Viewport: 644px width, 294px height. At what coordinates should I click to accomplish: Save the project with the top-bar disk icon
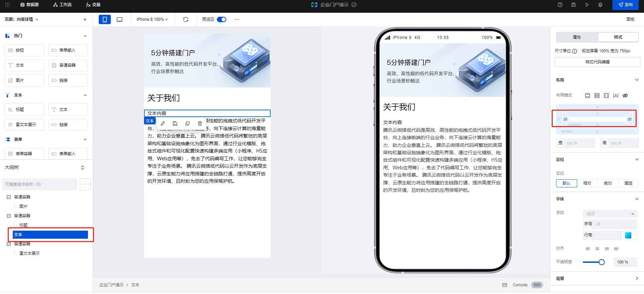tap(573, 5)
